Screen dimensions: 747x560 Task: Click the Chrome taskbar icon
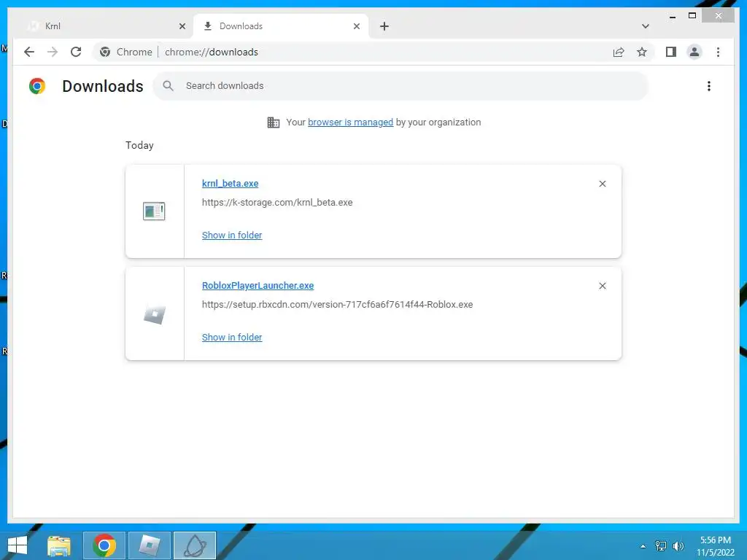pos(104,545)
